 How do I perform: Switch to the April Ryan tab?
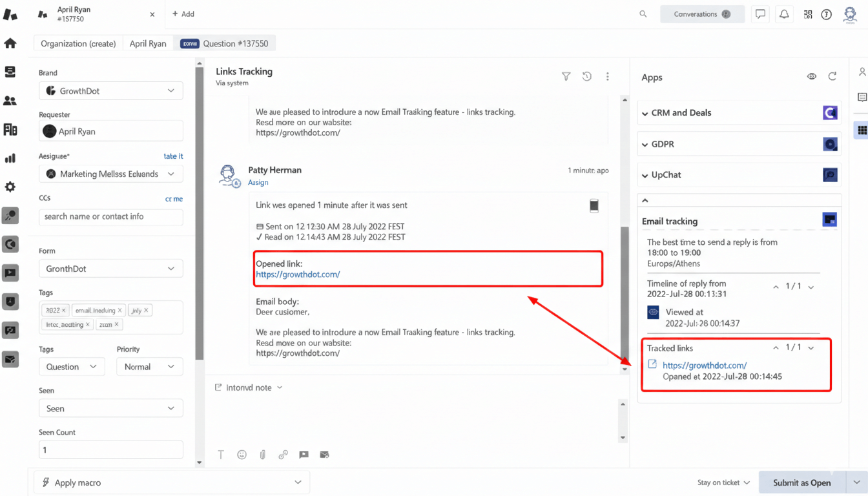(x=147, y=43)
